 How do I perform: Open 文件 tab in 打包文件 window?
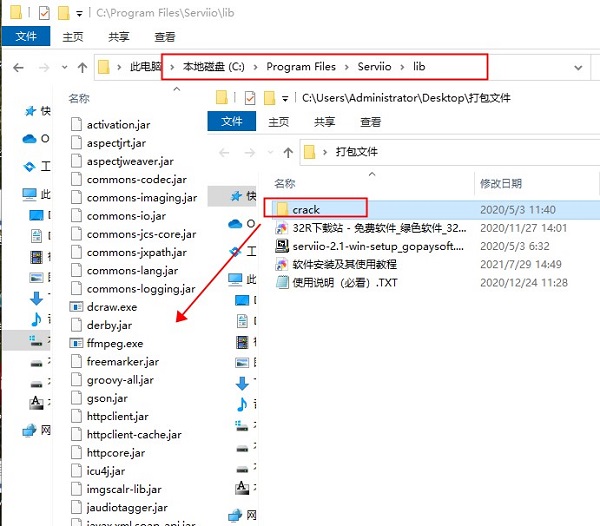point(232,121)
